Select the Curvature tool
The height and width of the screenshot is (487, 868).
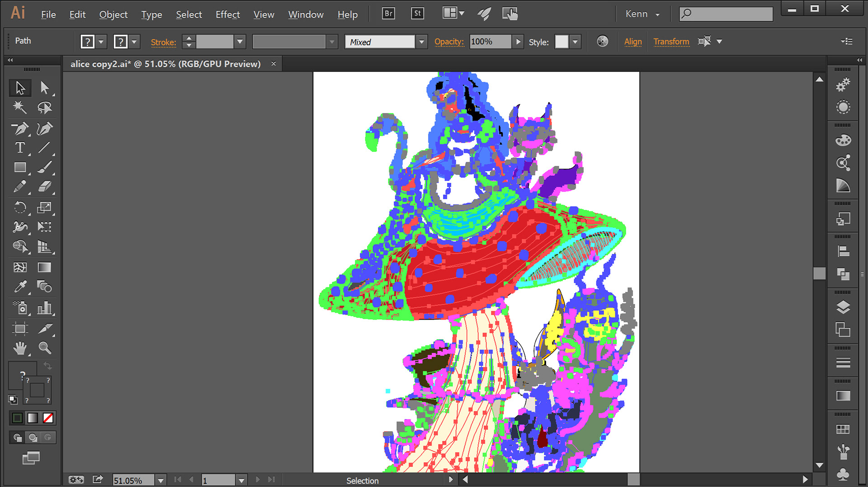(44, 129)
